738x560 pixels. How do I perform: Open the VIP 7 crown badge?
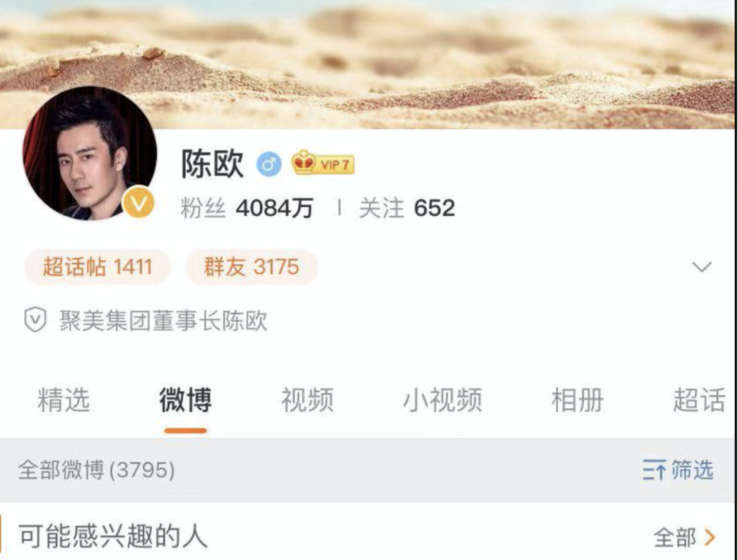323,163
